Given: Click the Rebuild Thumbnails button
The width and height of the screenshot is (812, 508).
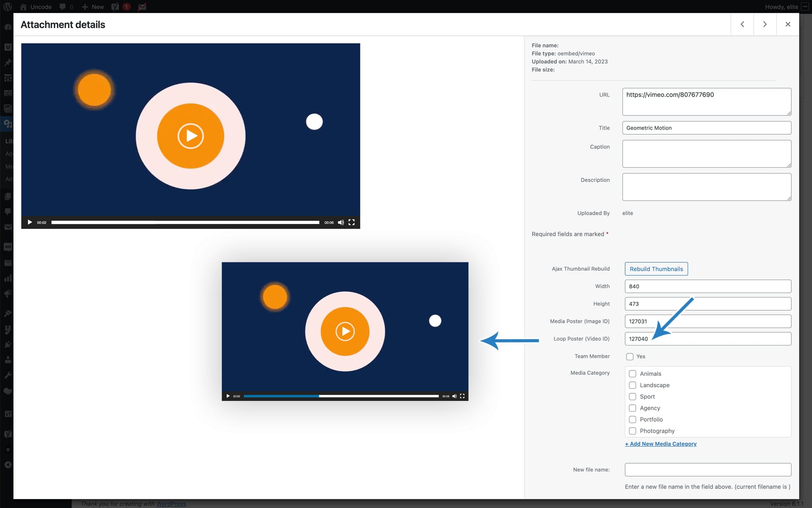Looking at the screenshot, I should pyautogui.click(x=656, y=269).
